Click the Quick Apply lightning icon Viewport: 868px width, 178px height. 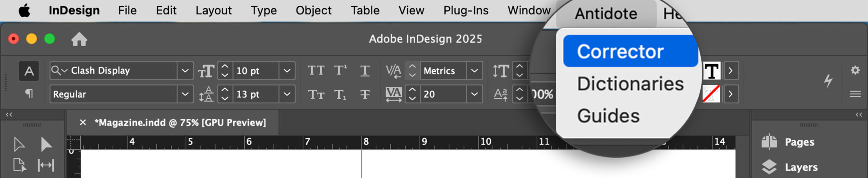(828, 81)
